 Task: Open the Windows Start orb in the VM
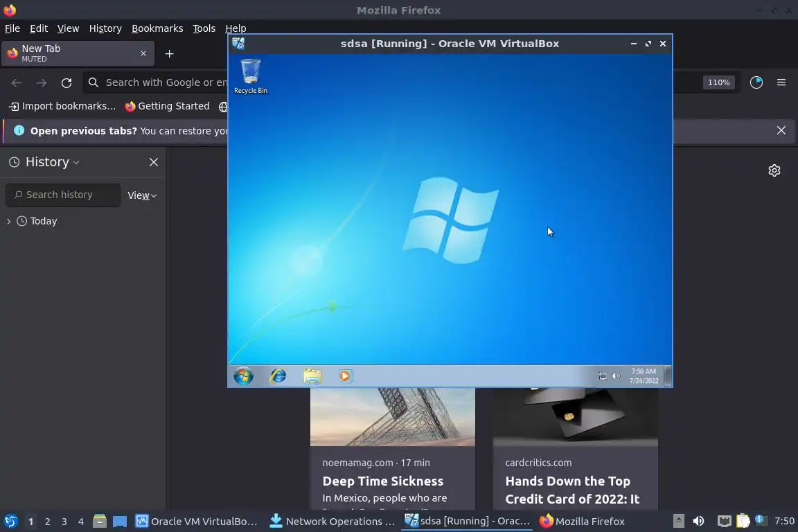243,376
